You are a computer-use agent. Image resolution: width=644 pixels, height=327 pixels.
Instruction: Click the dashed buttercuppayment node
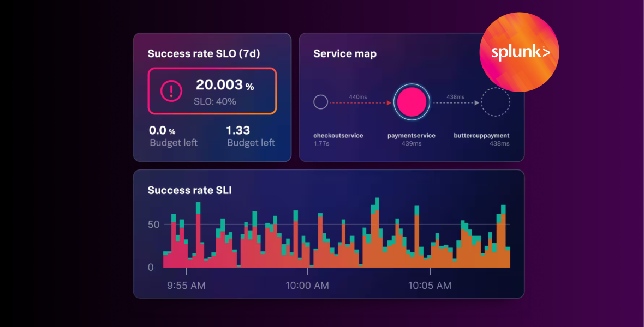(x=496, y=102)
